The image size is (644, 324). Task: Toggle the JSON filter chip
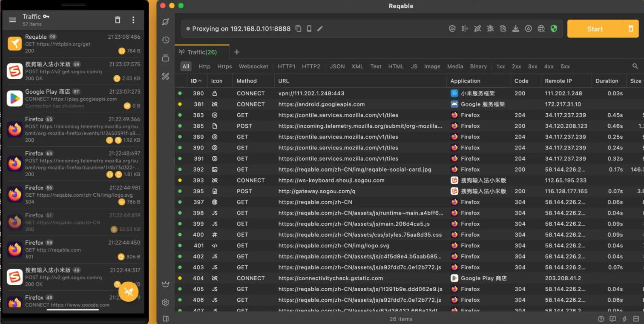337,66
